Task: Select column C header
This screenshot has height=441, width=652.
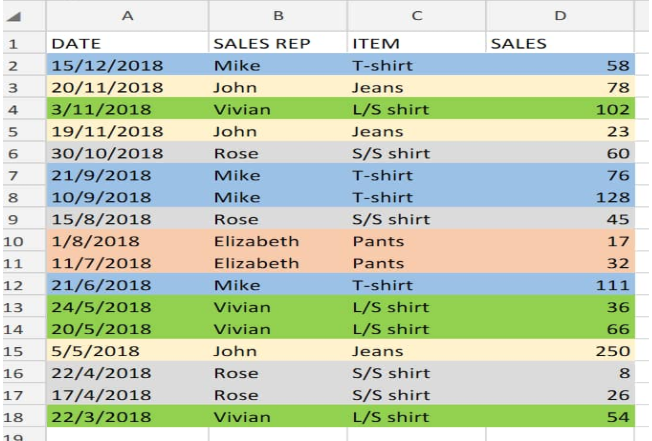Action: tap(416, 16)
